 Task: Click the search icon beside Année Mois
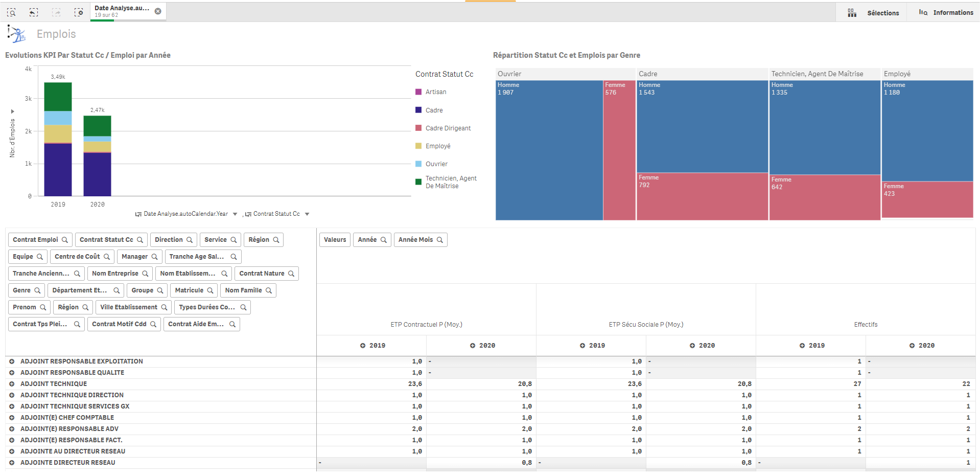pos(439,240)
